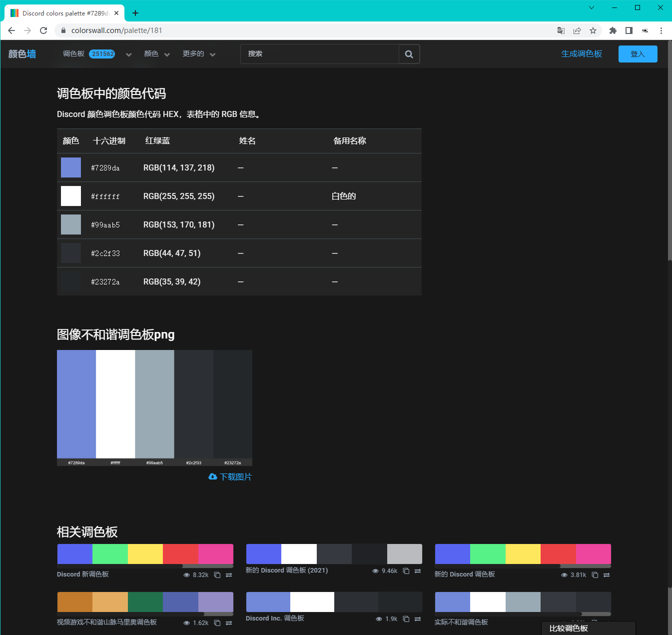The width and height of the screenshot is (672, 635).
Task: Open the browser extensions puzzle icon
Action: pyautogui.click(x=613, y=30)
